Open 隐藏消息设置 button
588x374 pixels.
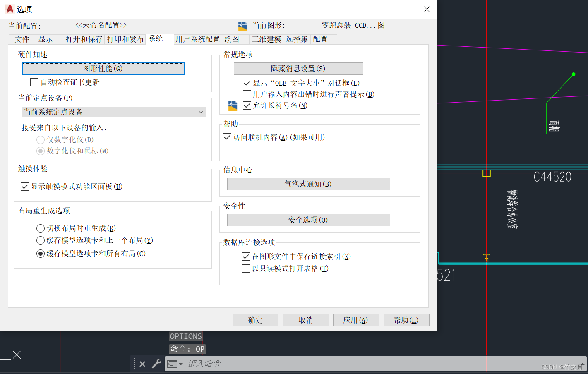[x=298, y=69]
